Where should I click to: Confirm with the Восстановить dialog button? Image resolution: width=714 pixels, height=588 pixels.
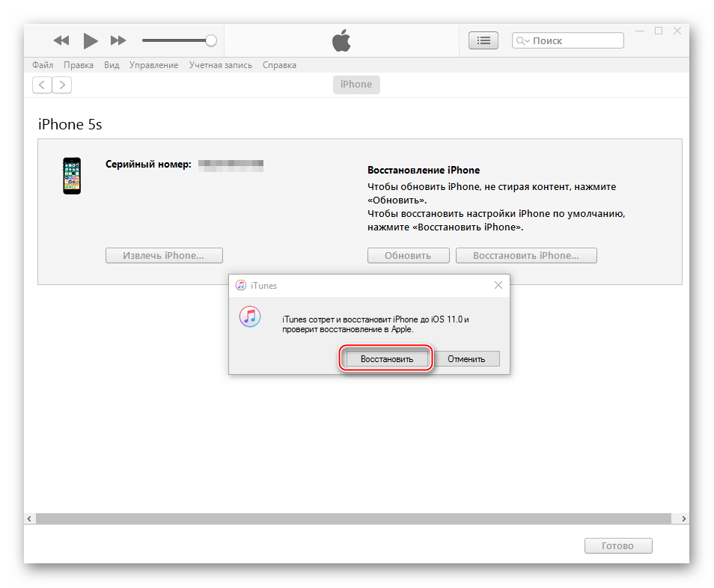click(386, 359)
